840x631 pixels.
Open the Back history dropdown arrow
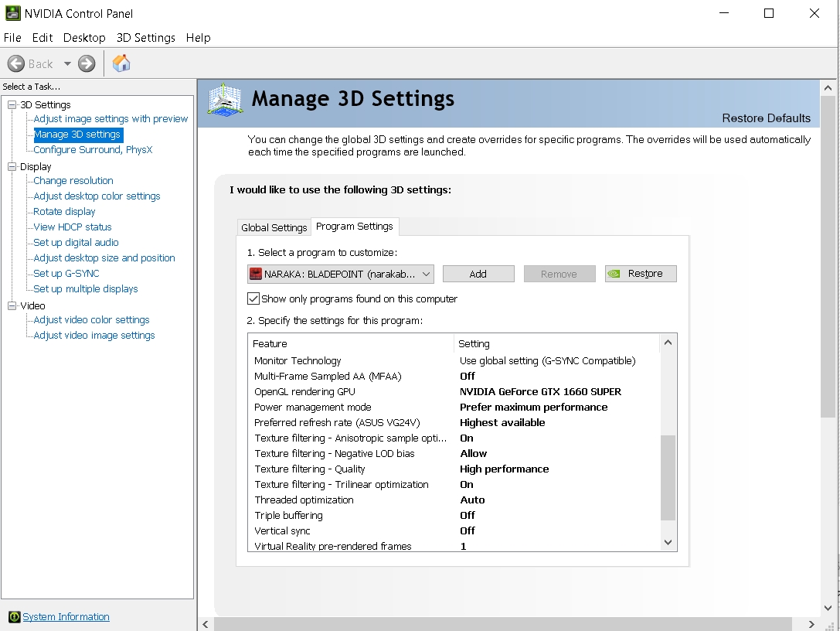click(67, 64)
